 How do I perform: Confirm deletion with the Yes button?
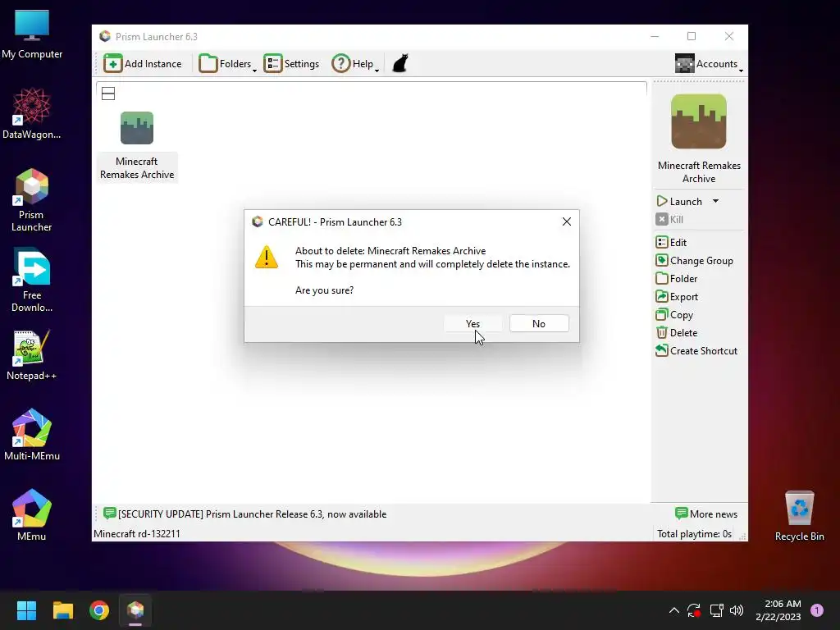[x=472, y=323]
